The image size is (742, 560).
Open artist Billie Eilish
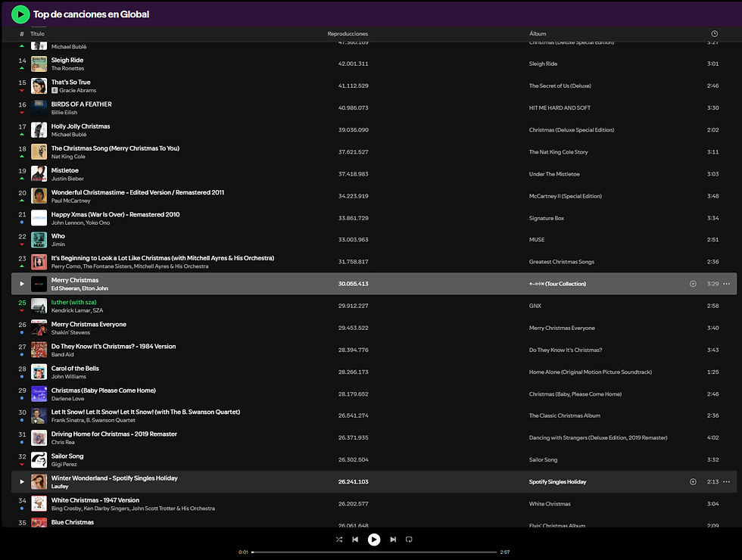tap(64, 113)
